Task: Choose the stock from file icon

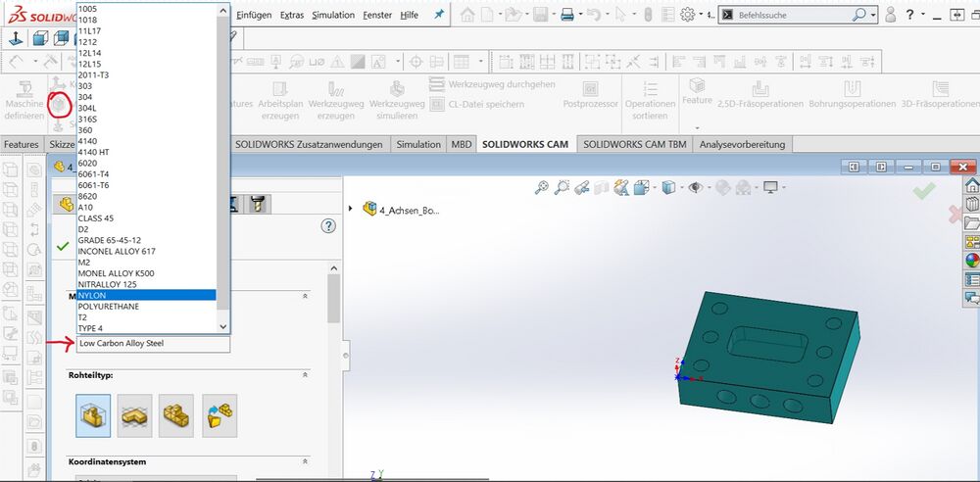Action: point(220,414)
